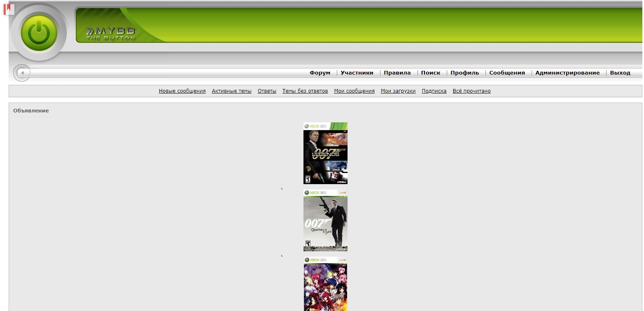Open the 007 Legends game cover
This screenshot has height=311, width=644.
(325, 153)
